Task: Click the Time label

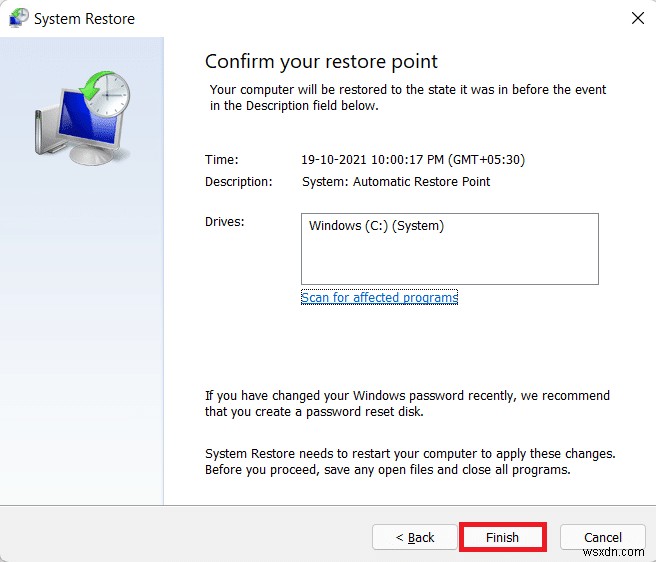Action: coord(221,159)
